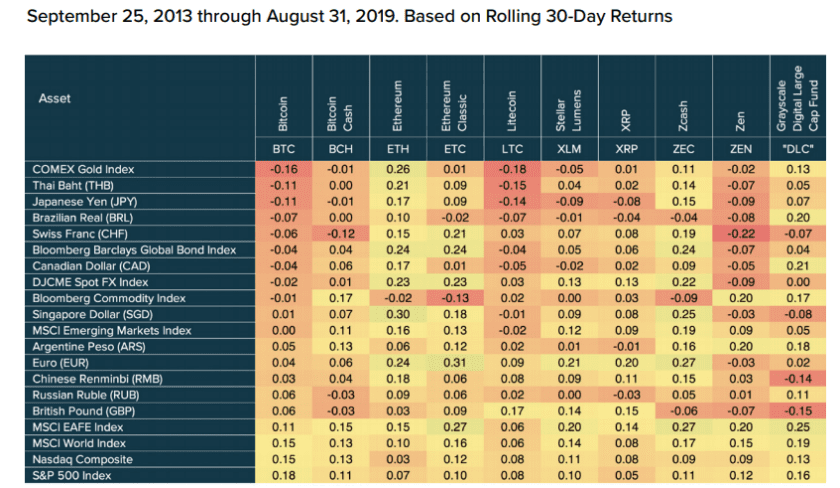Viewport: 840px width, 488px height.
Task: Click the COMEX Gold Index row label
Action: [83, 169]
